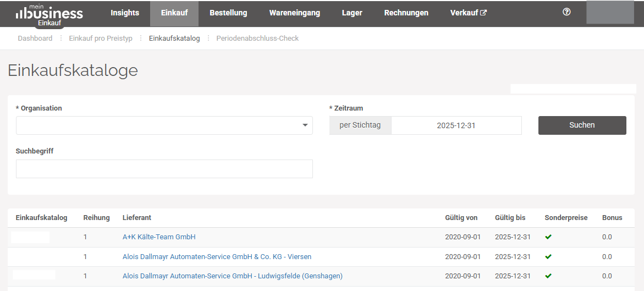Open the Lager menu
644x291 pixels.
[352, 13]
